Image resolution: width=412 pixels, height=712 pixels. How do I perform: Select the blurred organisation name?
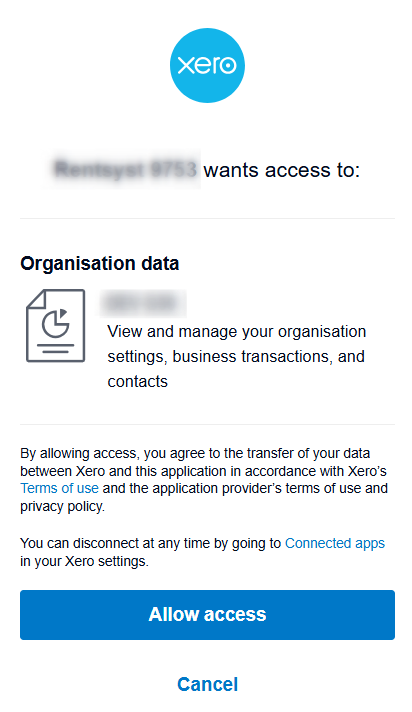click(143, 303)
